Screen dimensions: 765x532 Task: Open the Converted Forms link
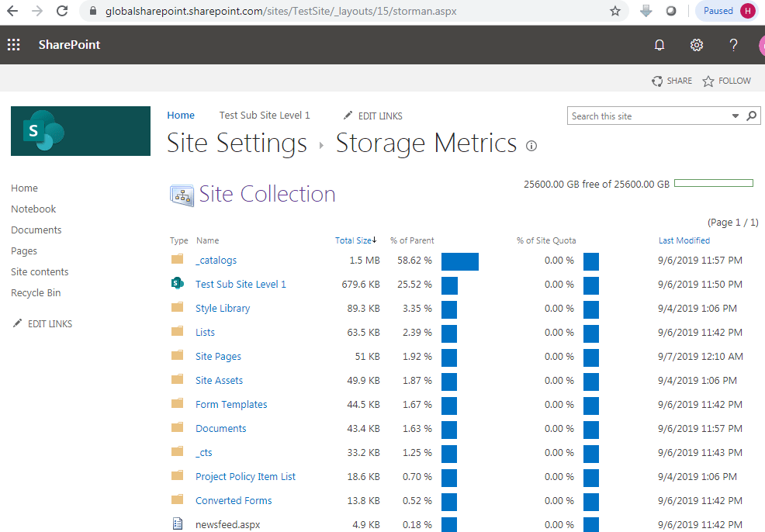(234, 501)
